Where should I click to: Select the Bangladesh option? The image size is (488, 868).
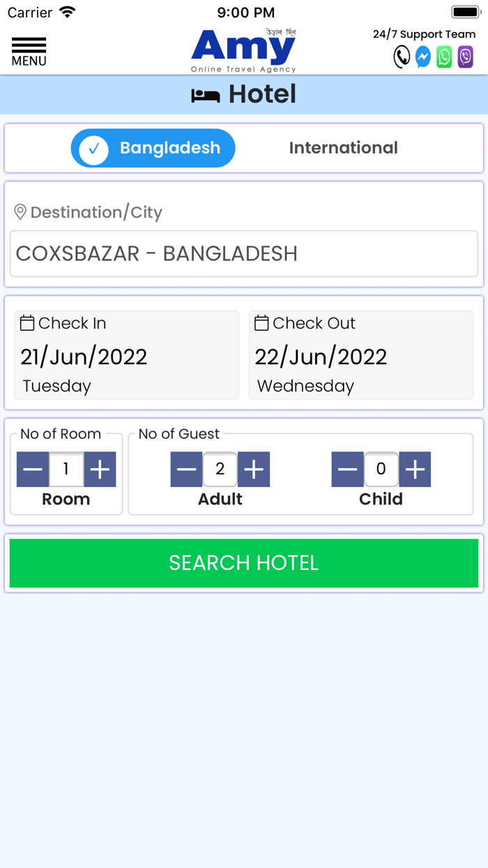153,148
